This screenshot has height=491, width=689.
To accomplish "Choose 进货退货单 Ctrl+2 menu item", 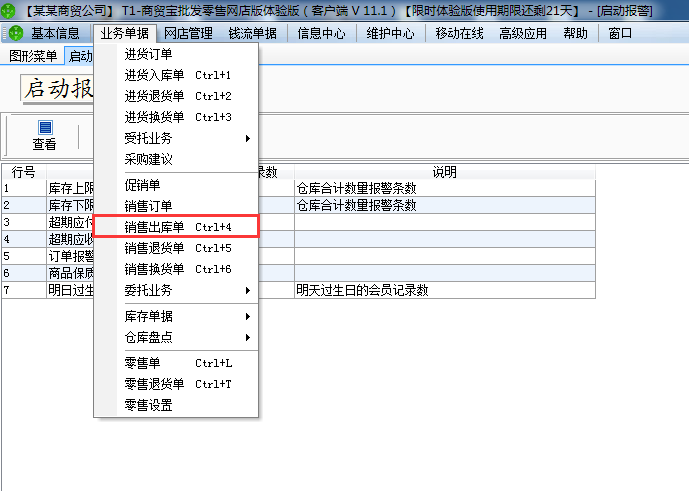I will pos(176,96).
